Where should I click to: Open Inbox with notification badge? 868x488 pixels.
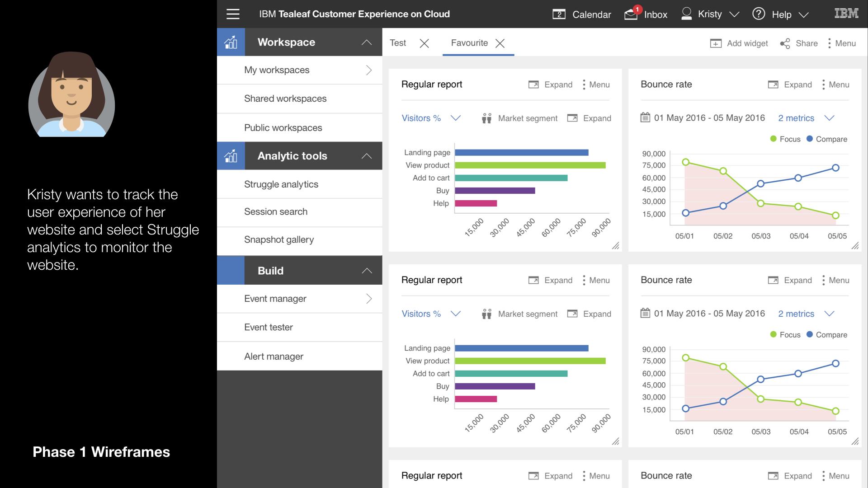point(631,14)
